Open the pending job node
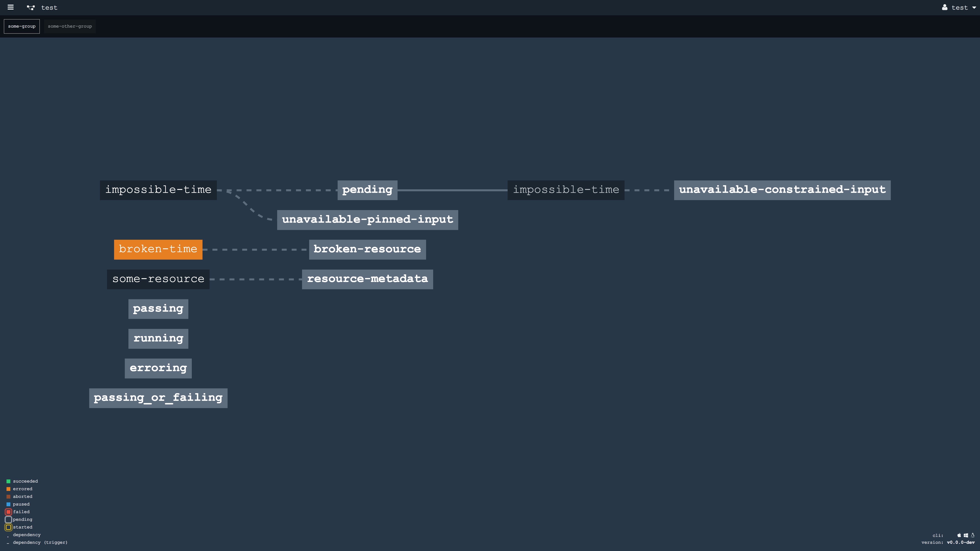 (367, 190)
